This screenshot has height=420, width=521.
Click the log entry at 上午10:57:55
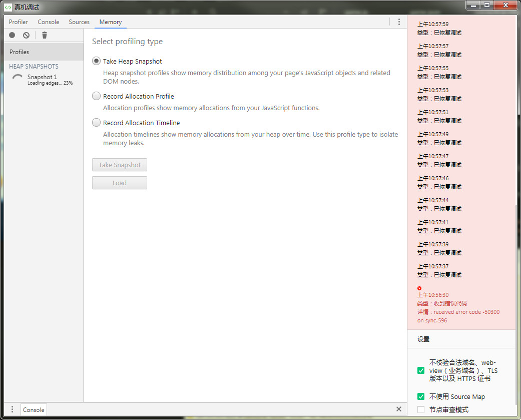point(439,72)
